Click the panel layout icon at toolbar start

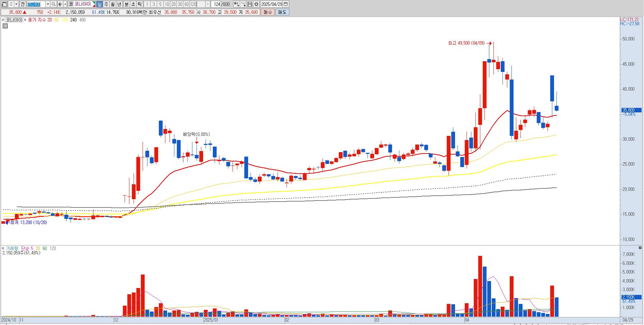point(4,4)
